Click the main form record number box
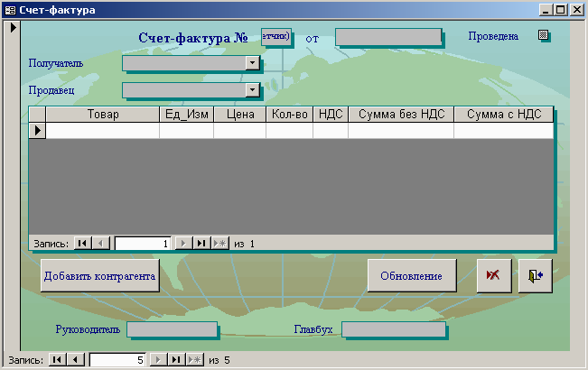588x370 pixels. point(117,360)
